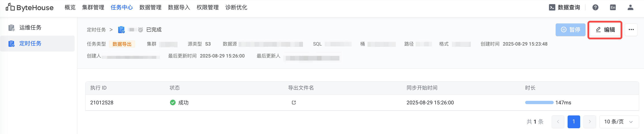Expand the 10 条/页 page size dropdown
This screenshot has width=644, height=134.
[x=619, y=122]
